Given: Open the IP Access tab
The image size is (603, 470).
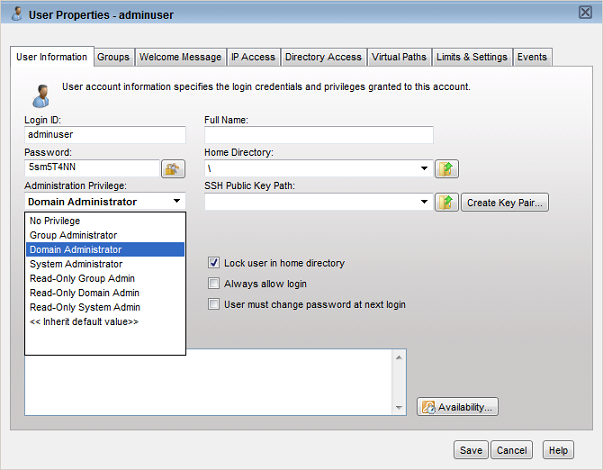Looking at the screenshot, I should pos(250,57).
